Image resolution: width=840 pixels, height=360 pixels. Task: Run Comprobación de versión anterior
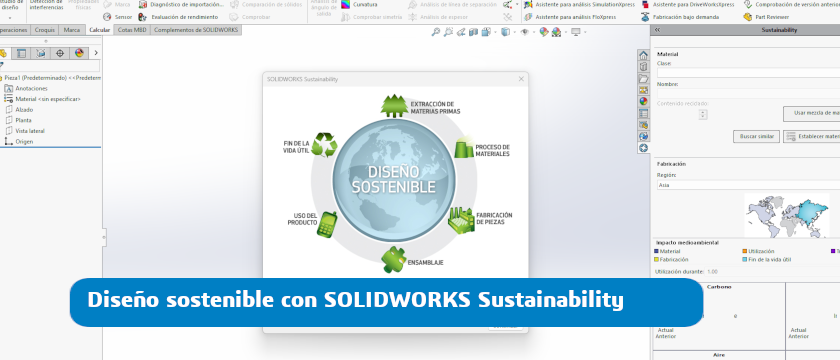click(x=791, y=4)
